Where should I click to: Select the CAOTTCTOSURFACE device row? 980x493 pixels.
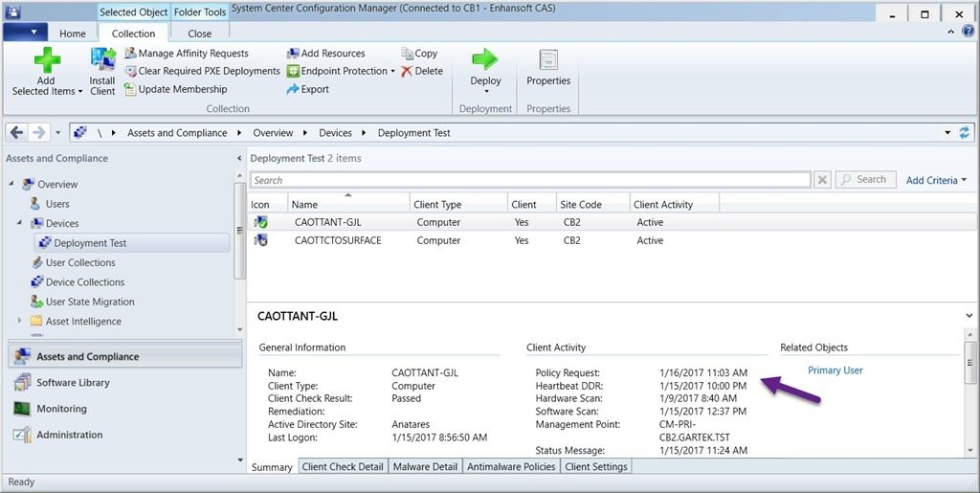(x=613, y=240)
